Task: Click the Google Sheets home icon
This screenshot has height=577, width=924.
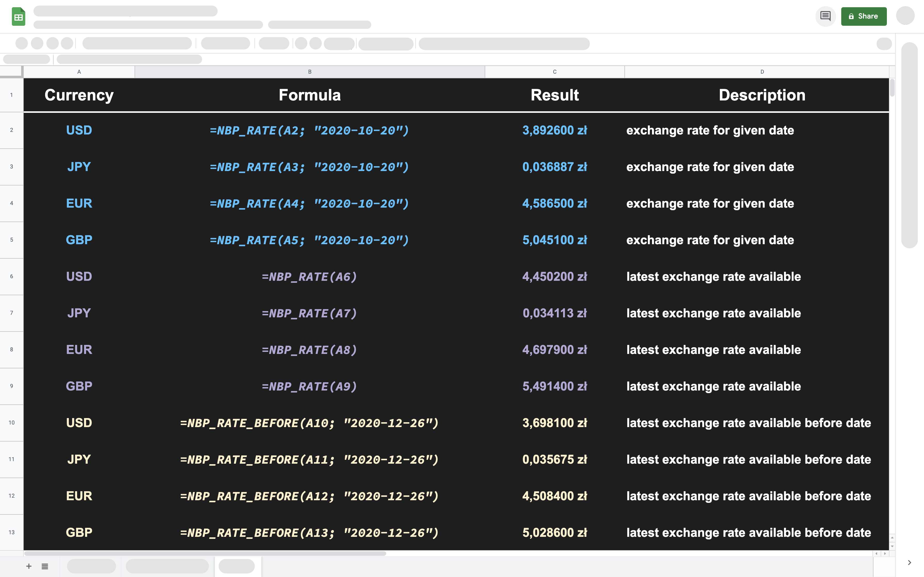Action: [x=18, y=16]
